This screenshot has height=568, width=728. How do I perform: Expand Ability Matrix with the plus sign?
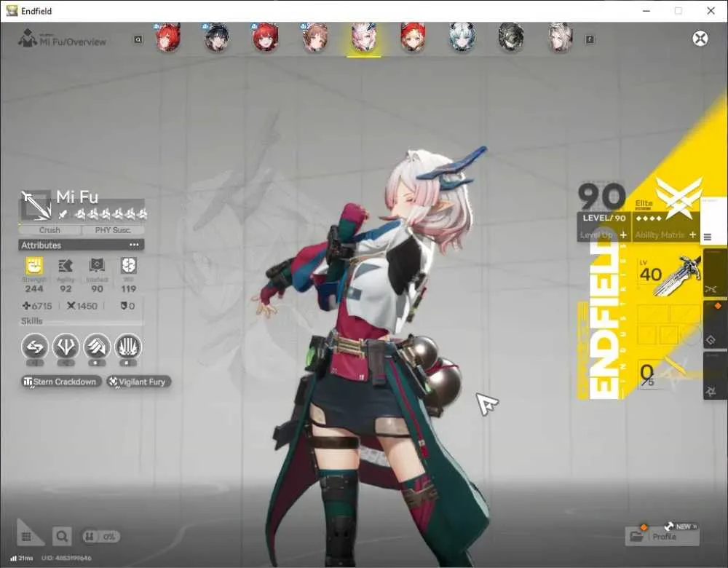693,235
